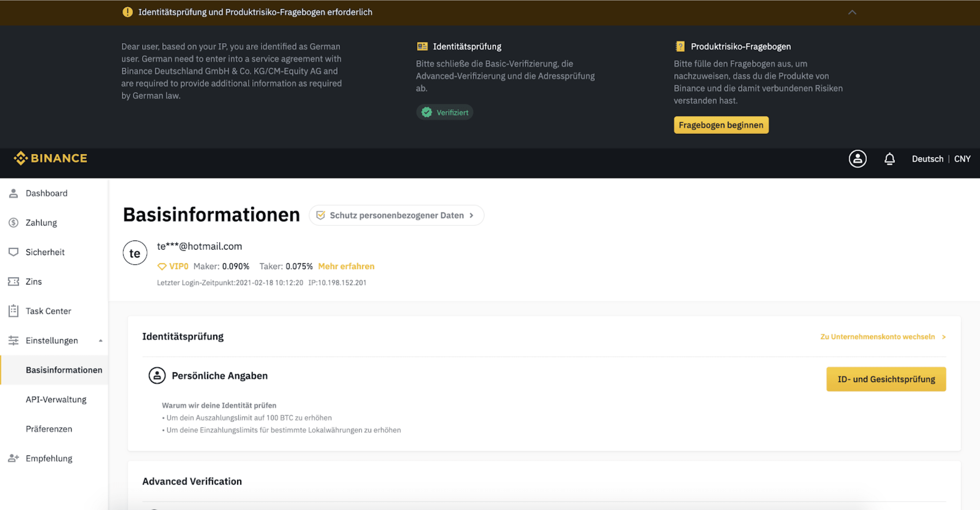Open the user account profile icon
This screenshot has width=980, height=510.
pyautogui.click(x=858, y=159)
